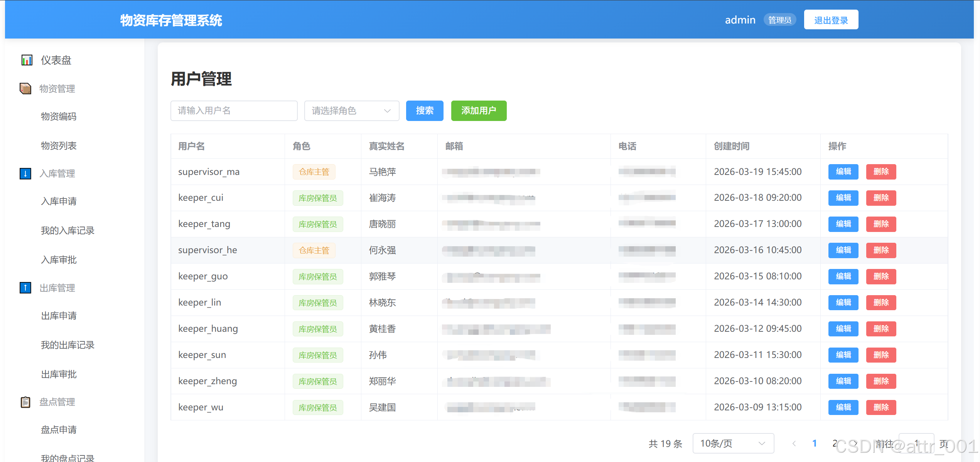980x462 pixels.
Task: Click the 库房保管员 tag for keeper_cui
Action: click(x=318, y=198)
